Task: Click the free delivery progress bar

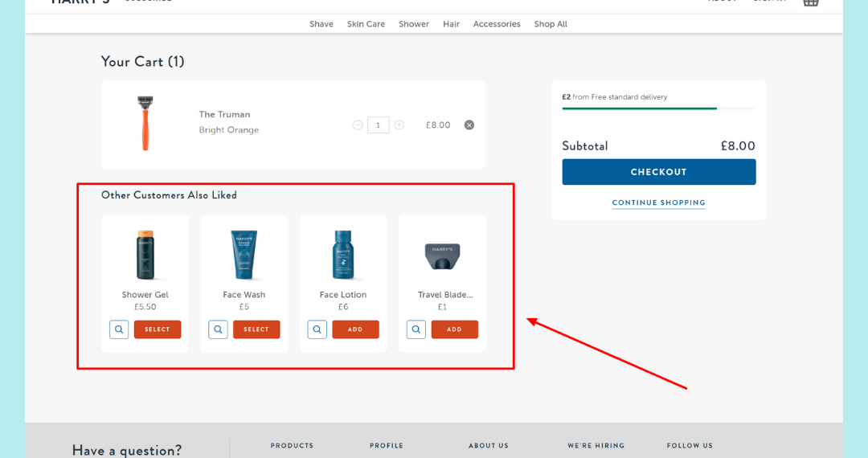Action: [x=659, y=108]
